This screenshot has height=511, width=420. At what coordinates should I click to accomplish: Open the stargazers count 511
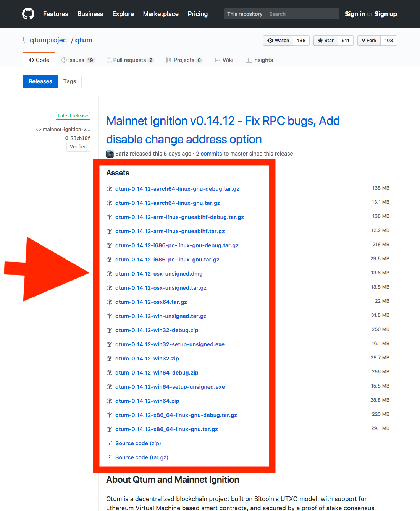click(x=346, y=41)
